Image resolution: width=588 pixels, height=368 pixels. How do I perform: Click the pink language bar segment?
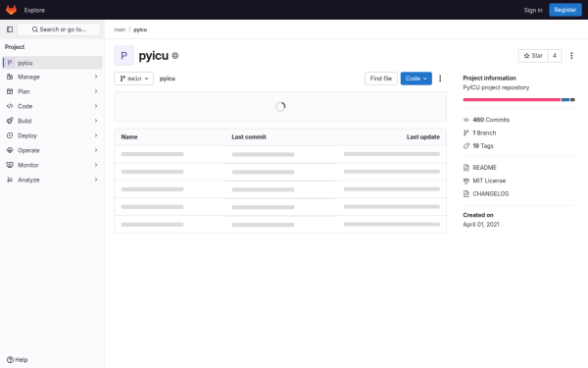click(x=512, y=99)
